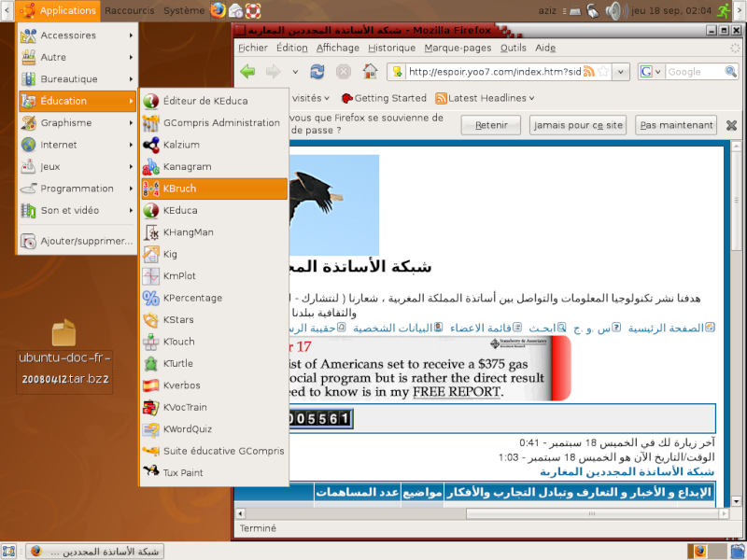
Task: Open the help lifebuoy panel launcher
Action: 253,10
